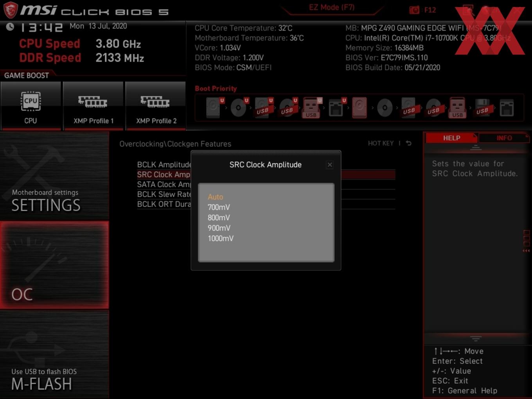The width and height of the screenshot is (532, 399).
Task: Click the BIOS Mode CSM/UEFI line
Action: coord(233,68)
